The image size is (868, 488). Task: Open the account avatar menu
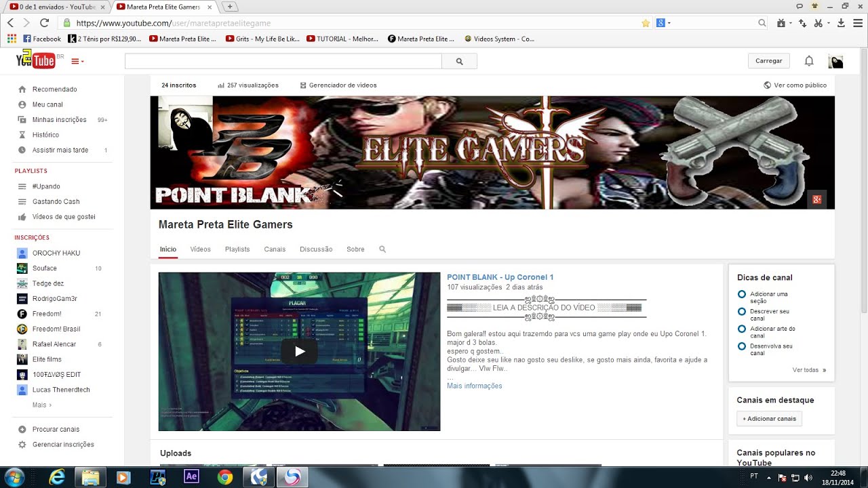pos(835,62)
